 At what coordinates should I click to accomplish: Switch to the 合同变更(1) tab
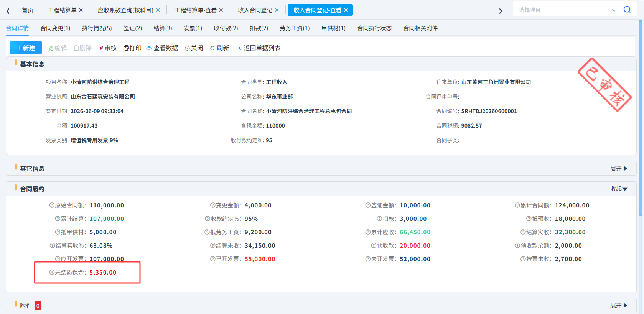click(x=55, y=28)
